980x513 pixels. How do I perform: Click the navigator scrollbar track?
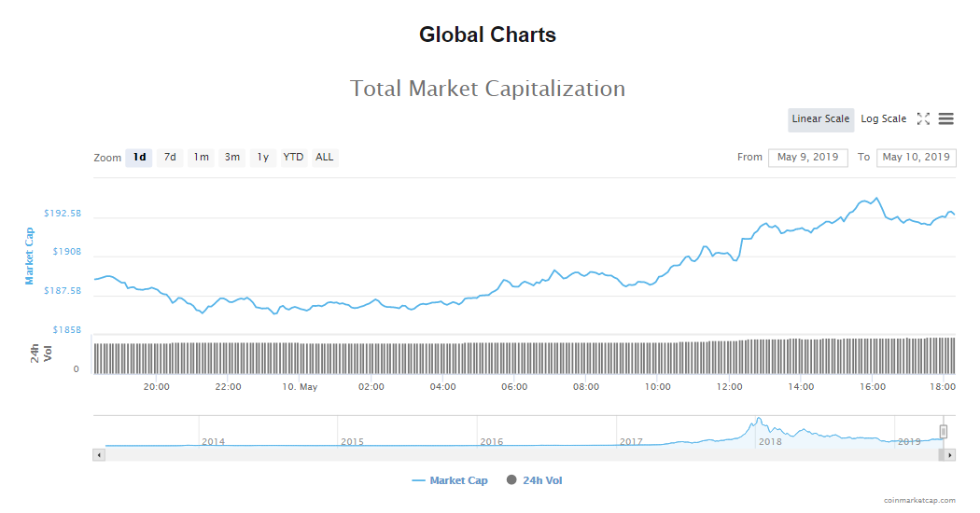pos(523,455)
